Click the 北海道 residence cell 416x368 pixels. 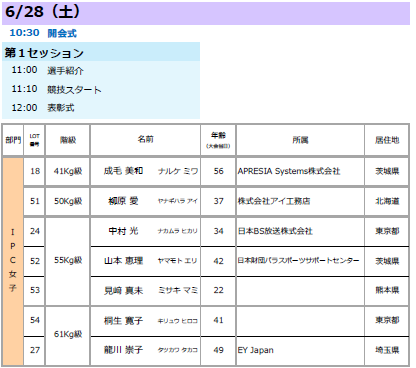(387, 201)
